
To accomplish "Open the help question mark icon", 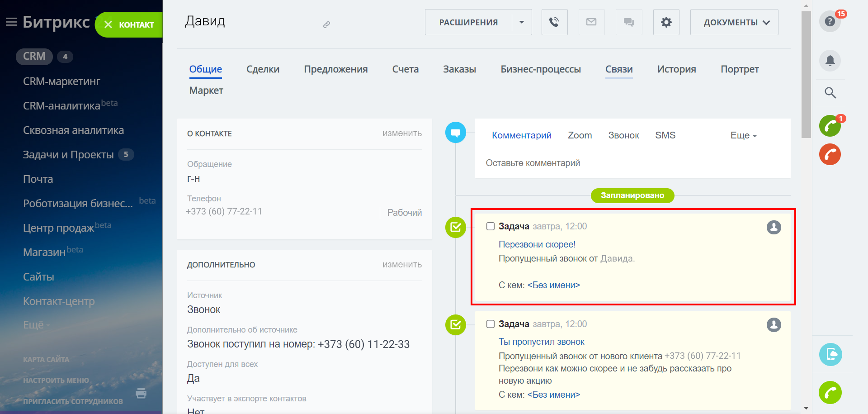I will (x=830, y=21).
